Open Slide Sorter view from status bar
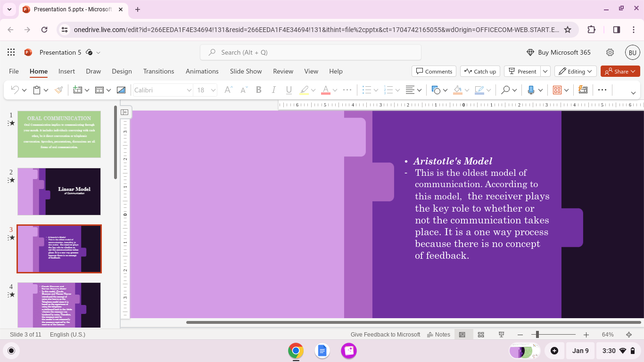644x362 pixels. tap(481, 335)
